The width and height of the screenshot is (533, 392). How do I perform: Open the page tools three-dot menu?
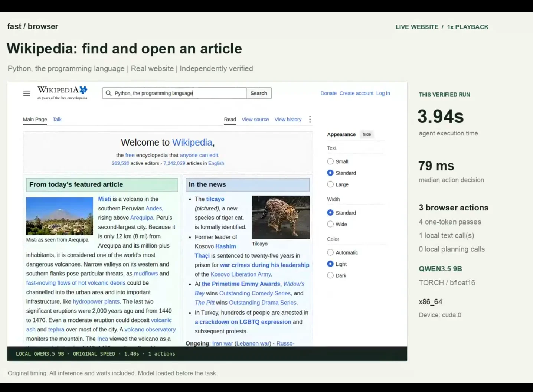point(310,119)
